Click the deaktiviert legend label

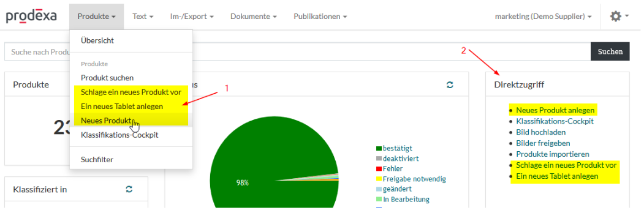[x=401, y=159]
